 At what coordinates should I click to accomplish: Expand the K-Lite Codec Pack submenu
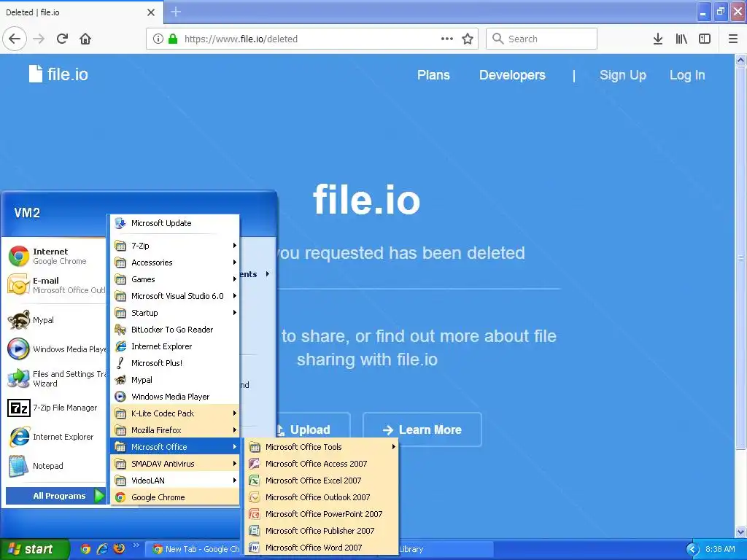pyautogui.click(x=175, y=413)
